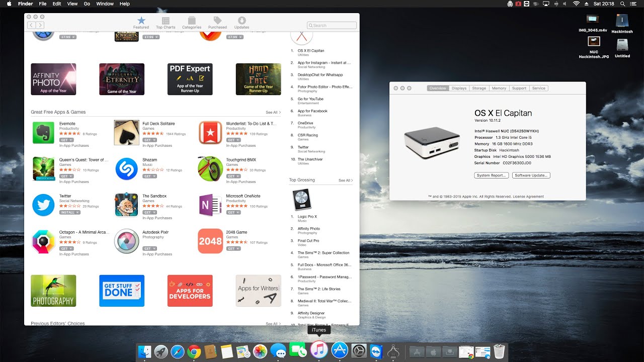Screen dimensions: 644x362
Task: Launch Google Chrome from the Dock
Action: pos(194,351)
